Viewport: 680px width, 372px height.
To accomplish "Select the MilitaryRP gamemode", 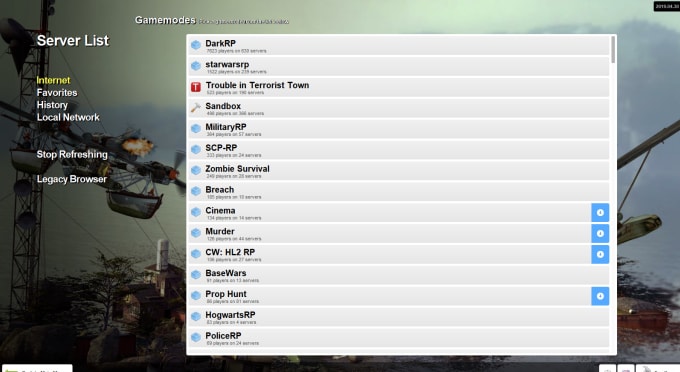I will point(399,128).
